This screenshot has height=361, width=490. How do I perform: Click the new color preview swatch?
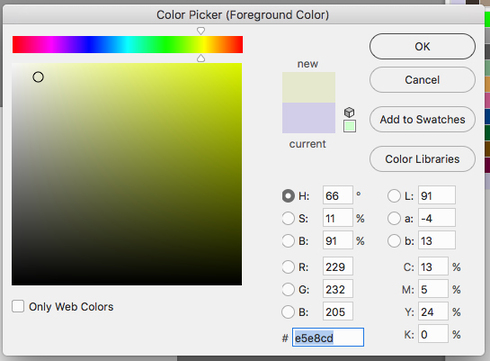click(309, 87)
